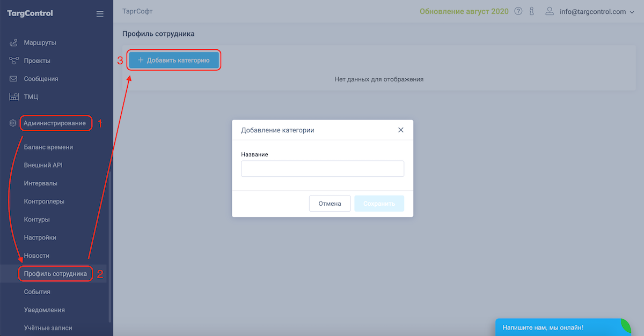The image size is (644, 336).
Task: Open help question mark icon
Action: pos(518,11)
